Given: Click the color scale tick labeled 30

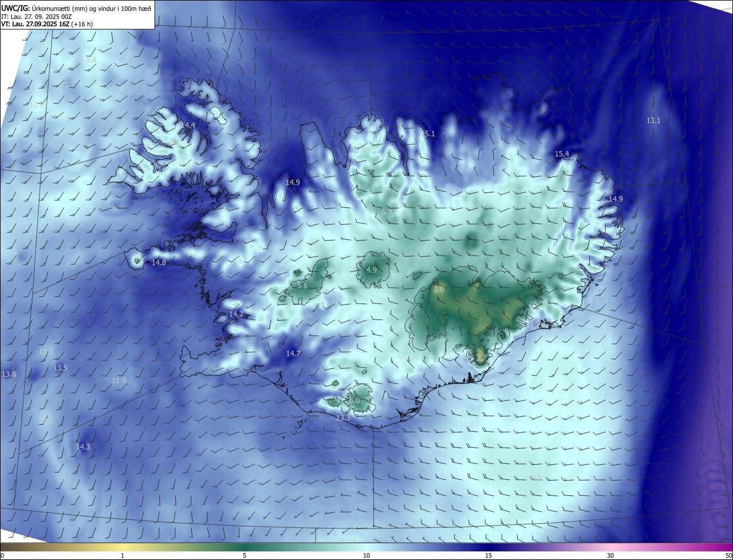Looking at the screenshot, I should click(x=610, y=555).
